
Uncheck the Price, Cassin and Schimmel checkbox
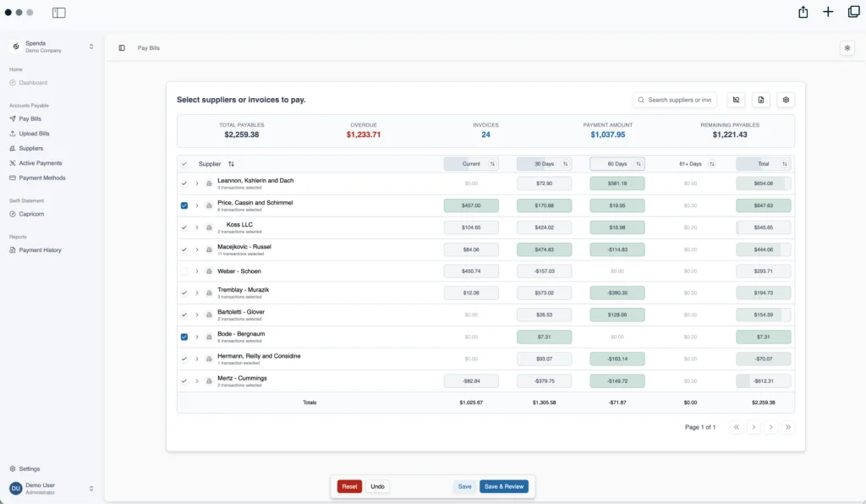click(x=184, y=205)
